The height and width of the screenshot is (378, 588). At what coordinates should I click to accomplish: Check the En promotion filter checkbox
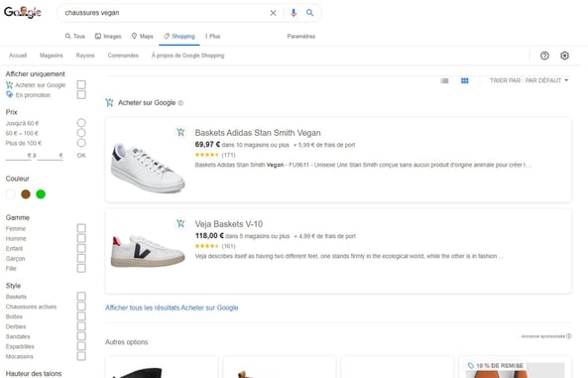click(x=81, y=94)
